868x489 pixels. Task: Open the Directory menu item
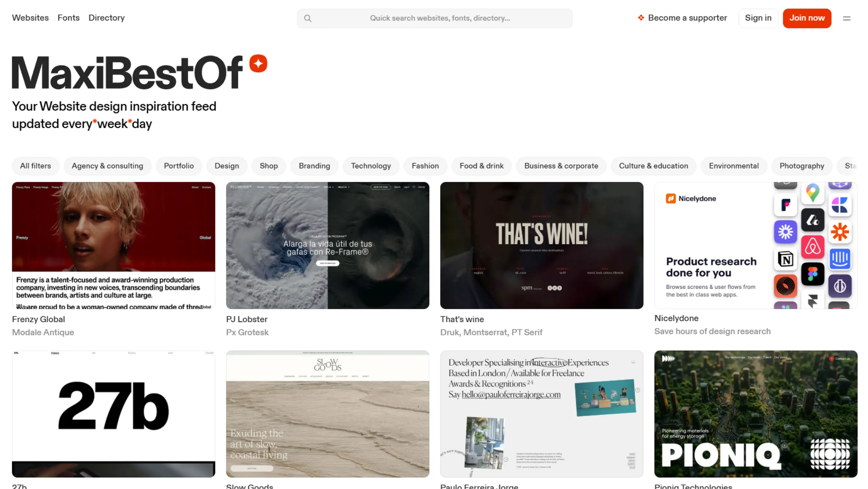[x=106, y=18]
